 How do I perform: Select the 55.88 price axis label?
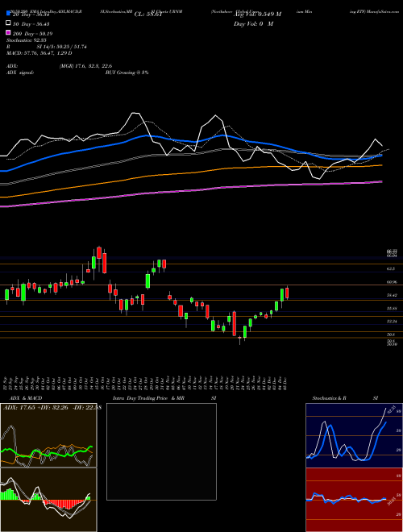[x=392, y=309]
